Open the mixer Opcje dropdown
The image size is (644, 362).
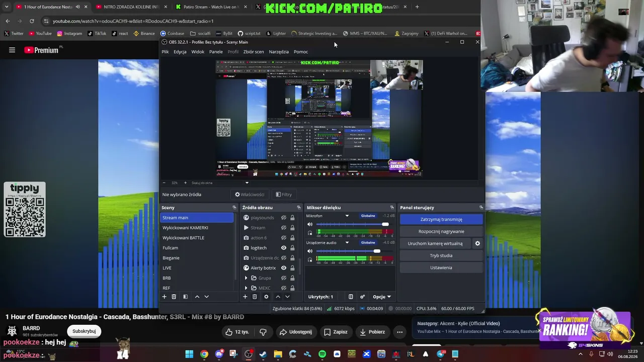point(382,297)
